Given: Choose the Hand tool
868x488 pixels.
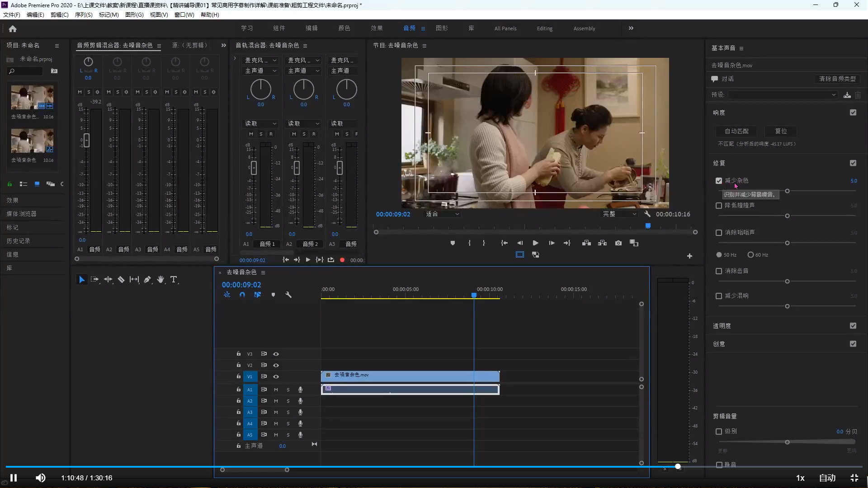Looking at the screenshot, I should point(160,280).
